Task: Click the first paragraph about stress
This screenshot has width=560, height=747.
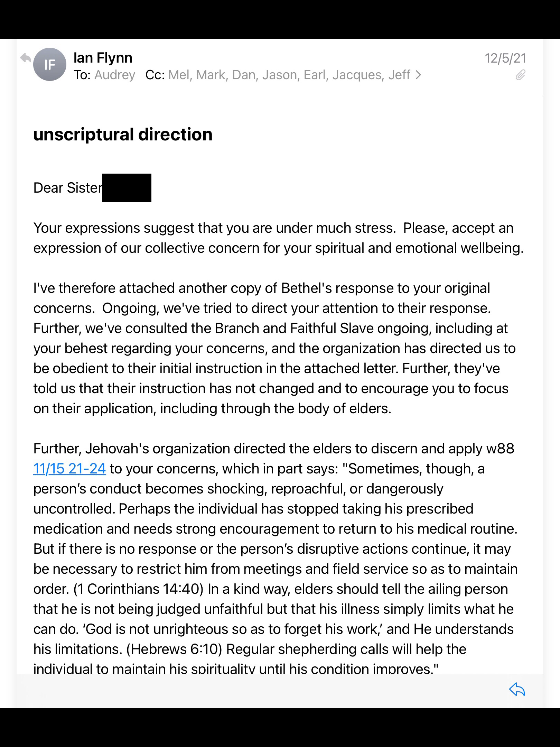Action: coord(279,238)
